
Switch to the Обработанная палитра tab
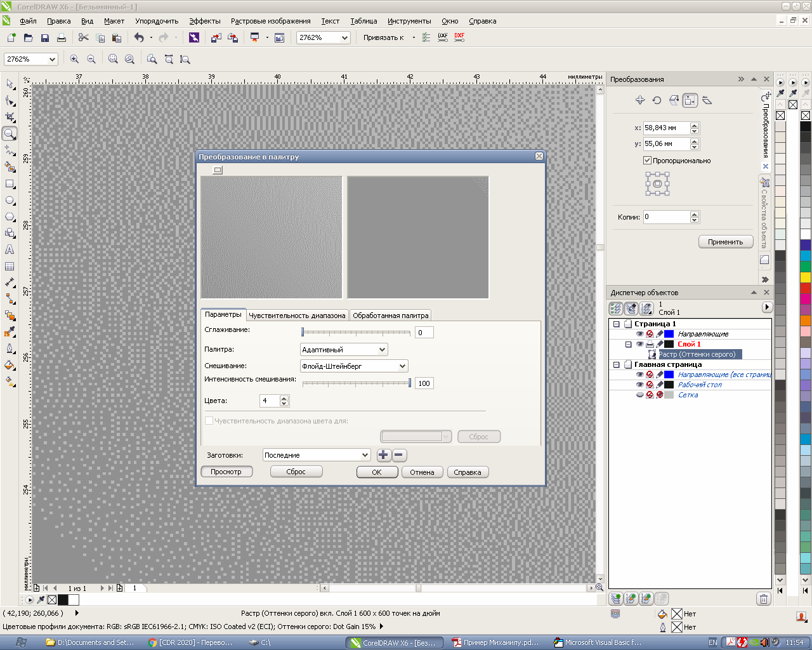click(x=390, y=315)
